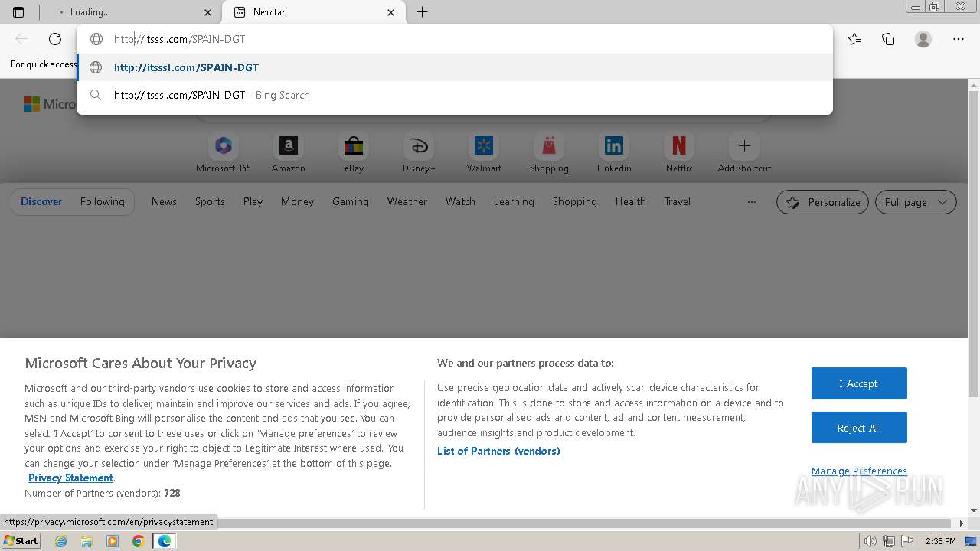The width and height of the screenshot is (980, 551).
Task: Open the feed Shopping category
Action: (x=575, y=201)
